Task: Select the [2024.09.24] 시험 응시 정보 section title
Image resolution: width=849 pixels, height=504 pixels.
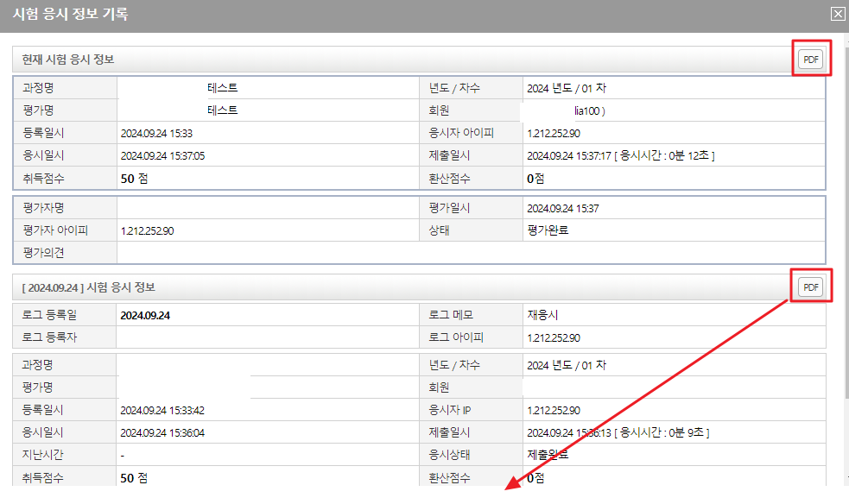Action: pos(88,287)
